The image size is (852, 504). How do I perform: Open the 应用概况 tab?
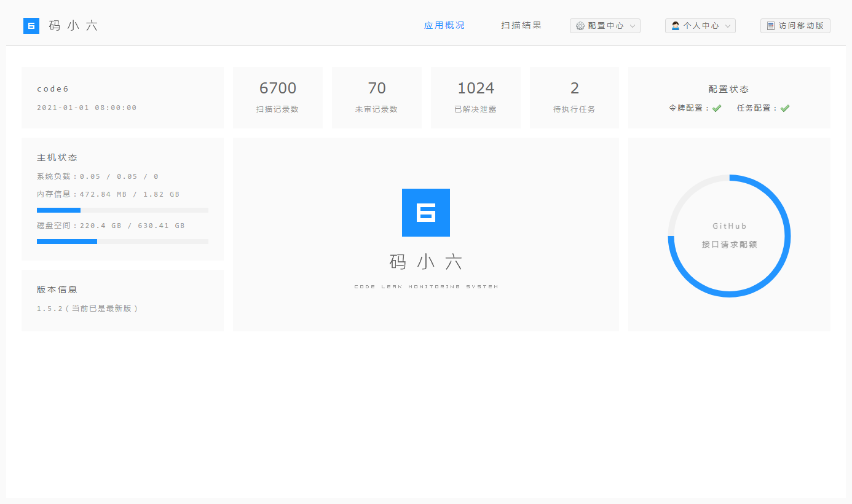444,25
